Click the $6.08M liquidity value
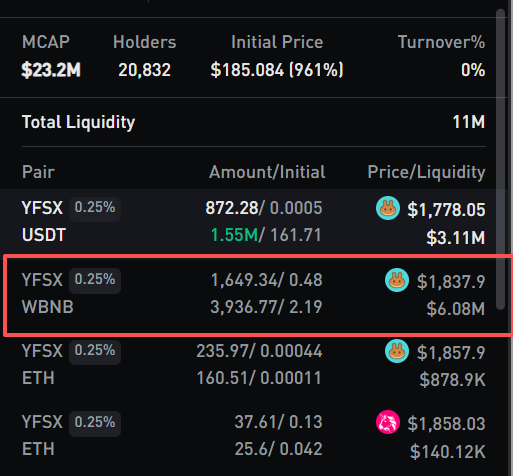Image resolution: width=513 pixels, height=476 pixels. pos(456,309)
